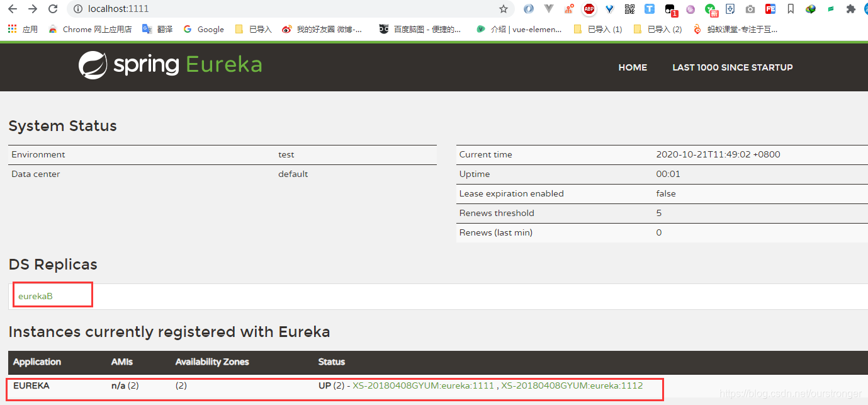Open the black extension with red 1 badge

[x=670, y=9]
